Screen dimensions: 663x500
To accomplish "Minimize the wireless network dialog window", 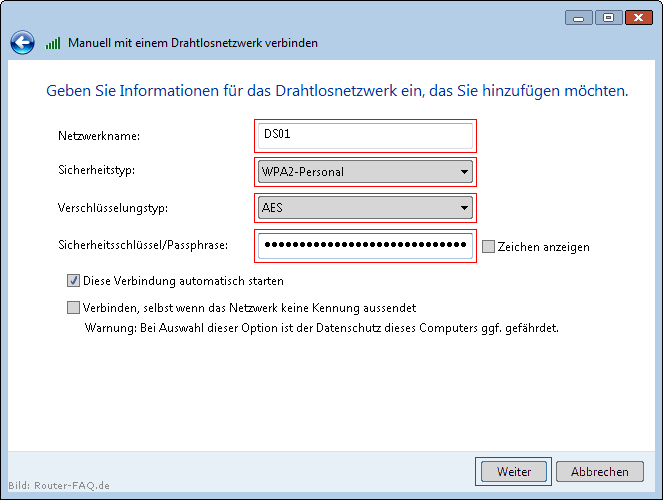I will pos(578,18).
